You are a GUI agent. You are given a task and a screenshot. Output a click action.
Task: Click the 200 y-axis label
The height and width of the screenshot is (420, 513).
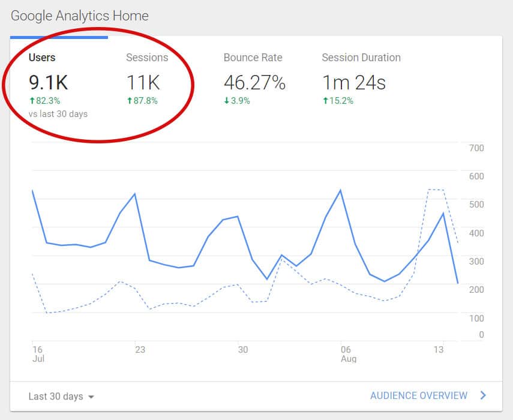[476, 289]
